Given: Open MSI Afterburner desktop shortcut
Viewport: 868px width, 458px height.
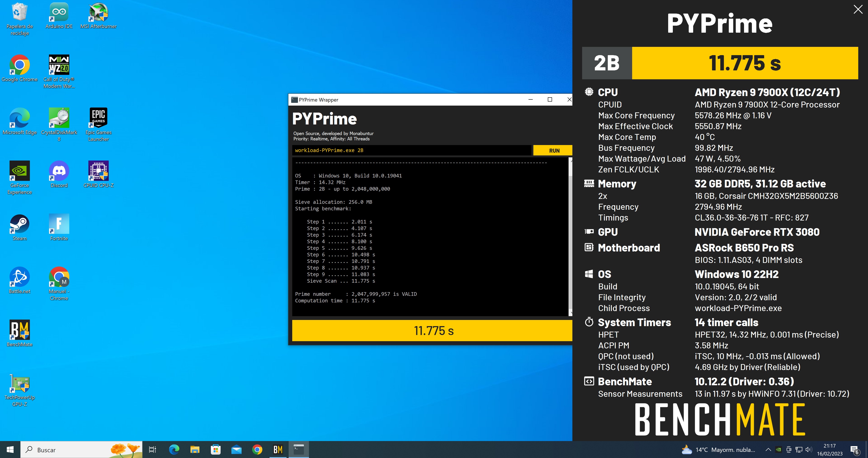Looking at the screenshot, I should (98, 16).
